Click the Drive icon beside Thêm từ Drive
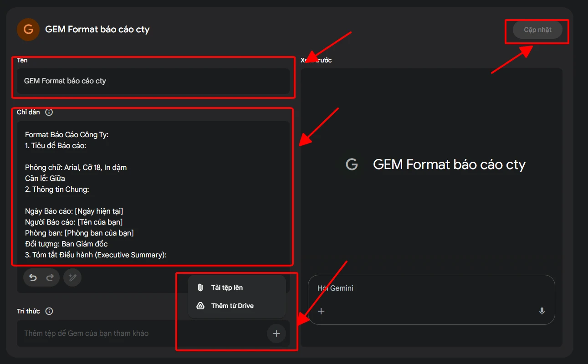The width and height of the screenshot is (588, 364). point(200,306)
